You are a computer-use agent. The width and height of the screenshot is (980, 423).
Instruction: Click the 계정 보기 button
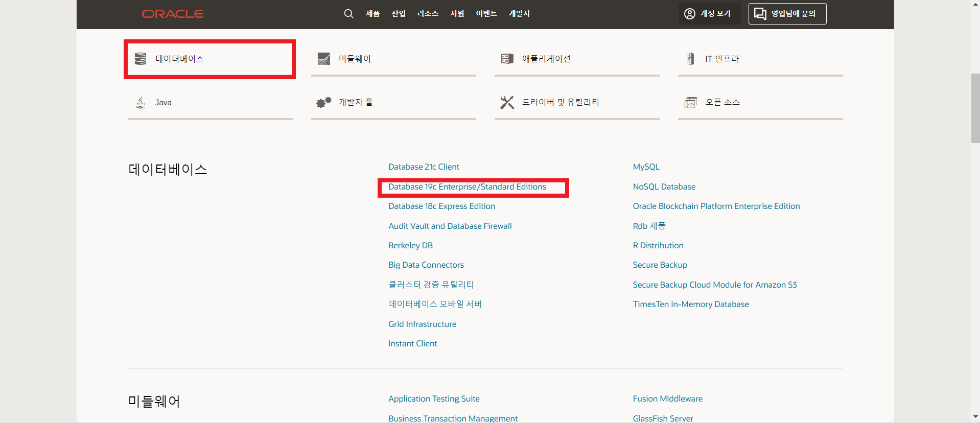(x=709, y=14)
